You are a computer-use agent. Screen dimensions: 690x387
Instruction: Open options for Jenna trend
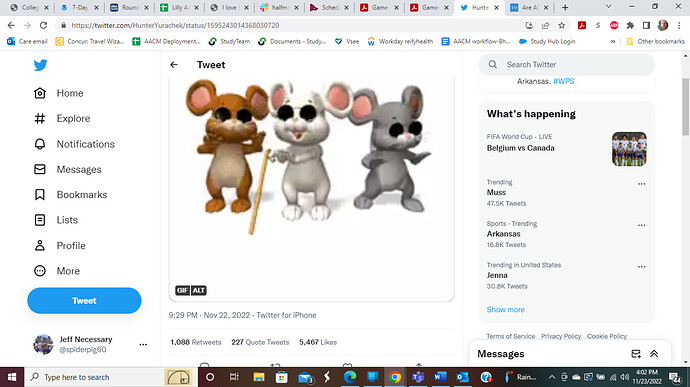pyautogui.click(x=642, y=267)
